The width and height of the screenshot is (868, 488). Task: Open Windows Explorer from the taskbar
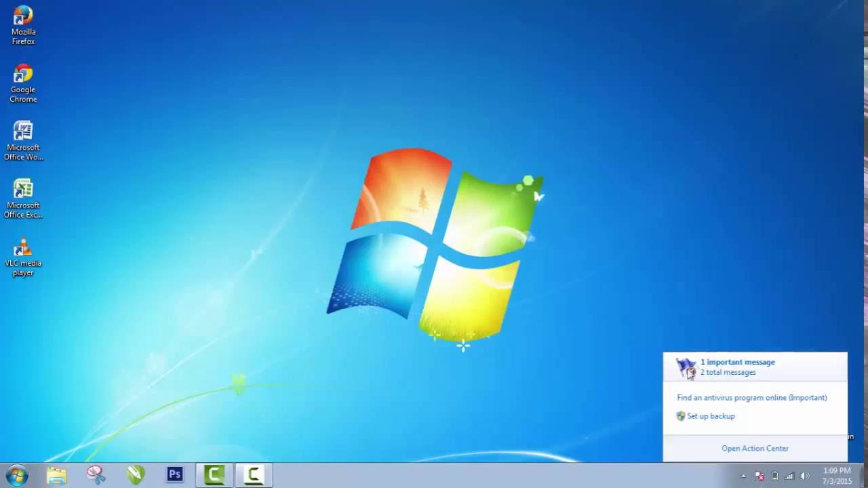point(57,475)
